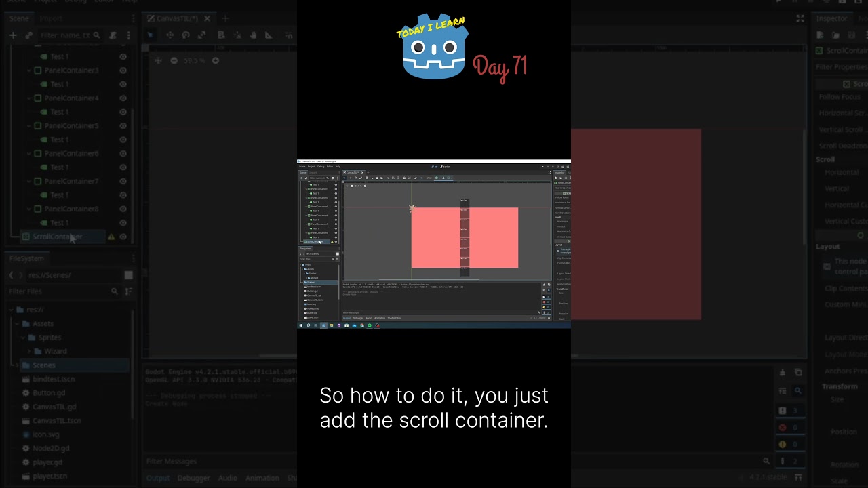Toggle visibility of PanelContainer8
The width and height of the screenshot is (868, 488).
pos(123,209)
